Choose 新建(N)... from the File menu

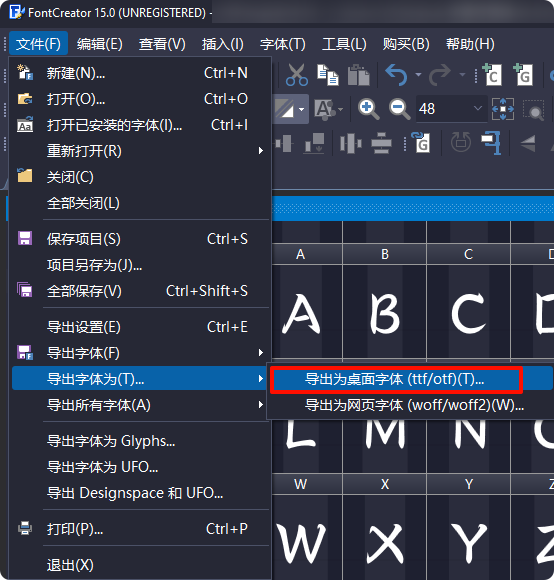[x=140, y=73]
